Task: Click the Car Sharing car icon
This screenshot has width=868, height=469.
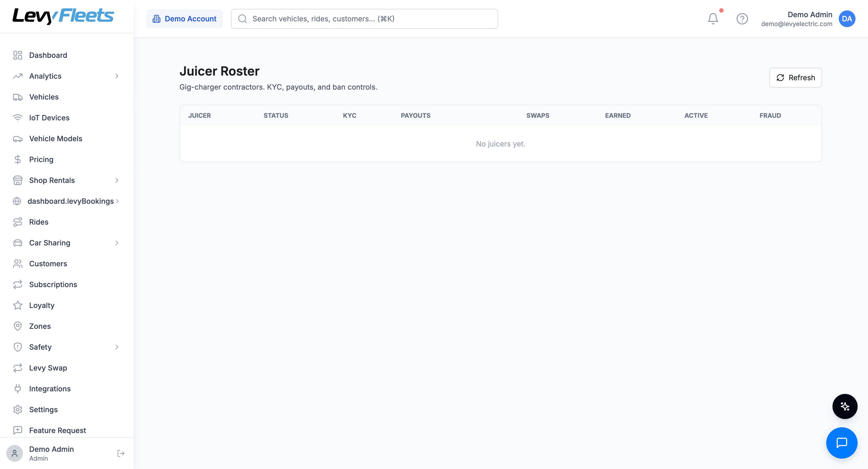Action: point(17,243)
